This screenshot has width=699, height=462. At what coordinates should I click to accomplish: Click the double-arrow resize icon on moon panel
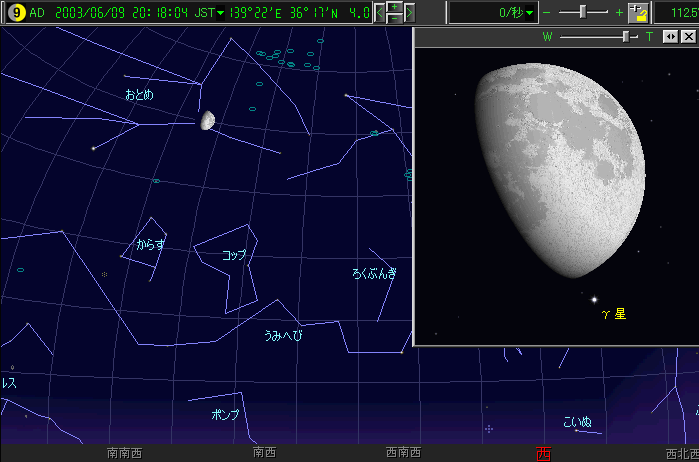coord(670,37)
